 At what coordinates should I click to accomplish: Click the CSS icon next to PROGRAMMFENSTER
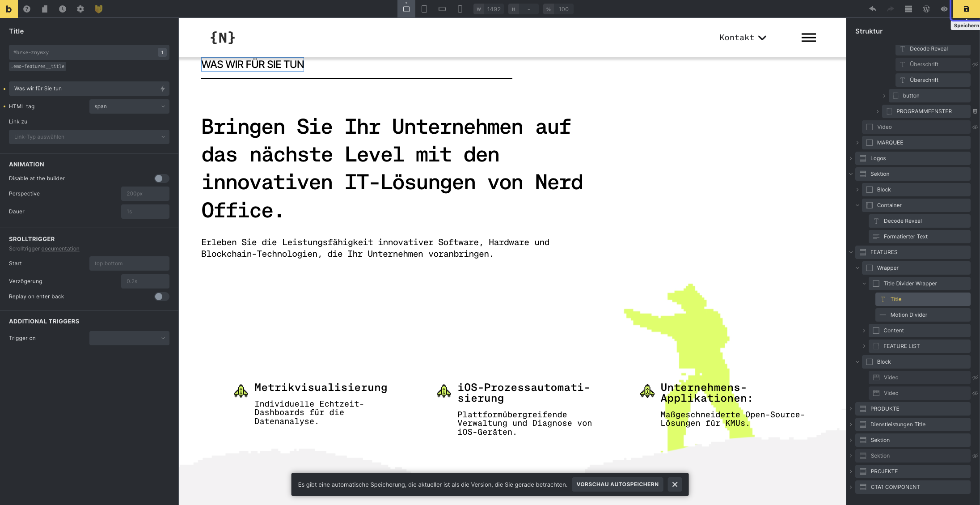pos(975,111)
